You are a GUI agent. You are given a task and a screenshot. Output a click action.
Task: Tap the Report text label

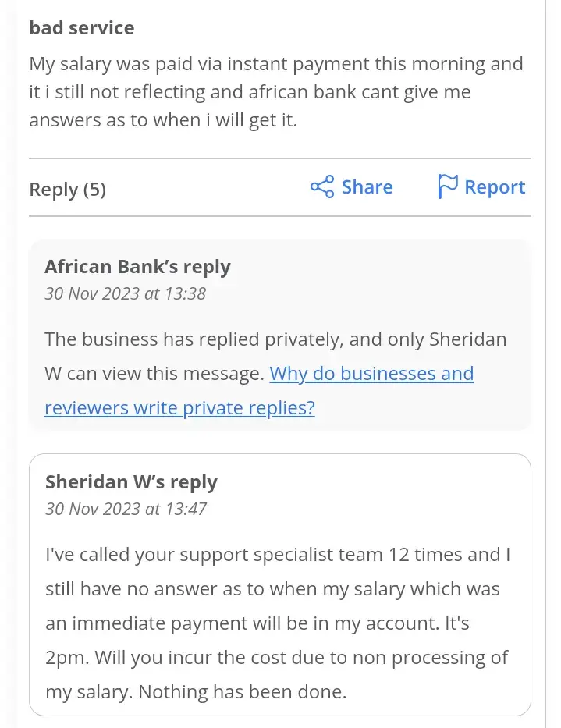[x=495, y=187]
